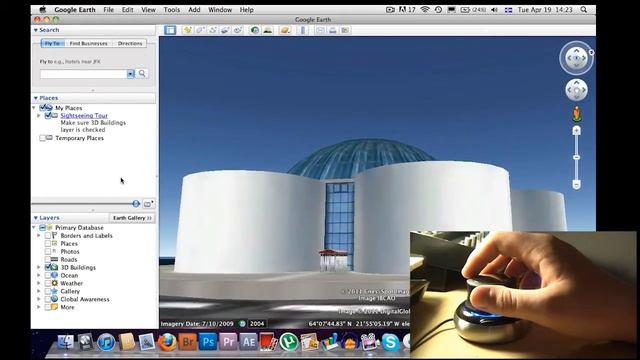Screen dimensions: 640x360
Task: Open the planet switcher toolbar icon
Action: 285,30
